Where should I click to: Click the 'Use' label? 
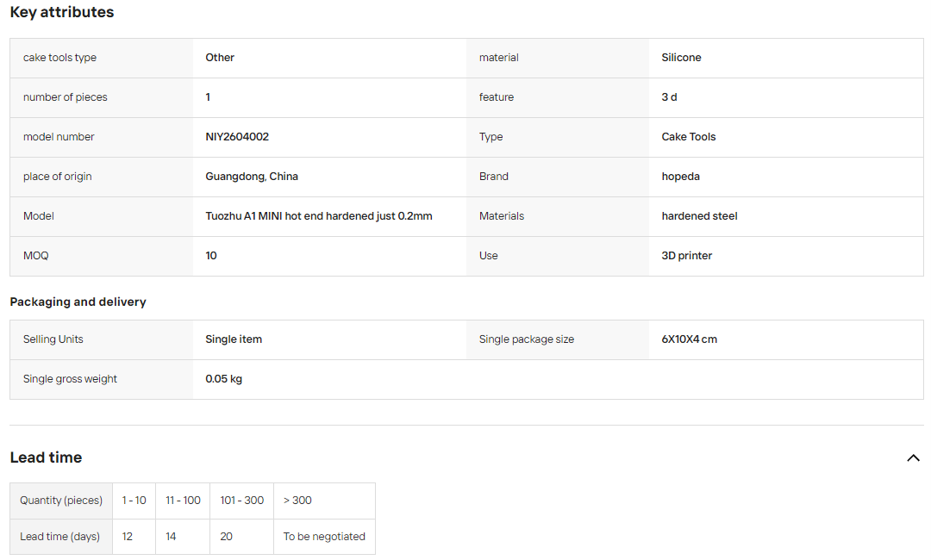pos(489,256)
